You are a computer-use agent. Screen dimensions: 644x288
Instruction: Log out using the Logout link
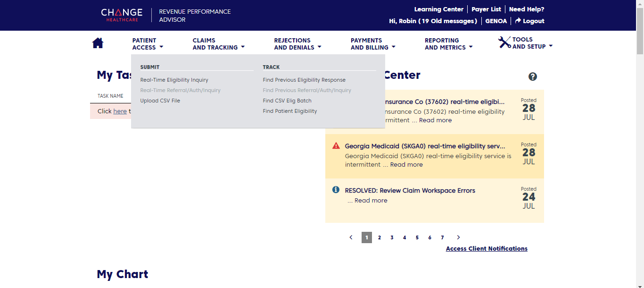529,21
